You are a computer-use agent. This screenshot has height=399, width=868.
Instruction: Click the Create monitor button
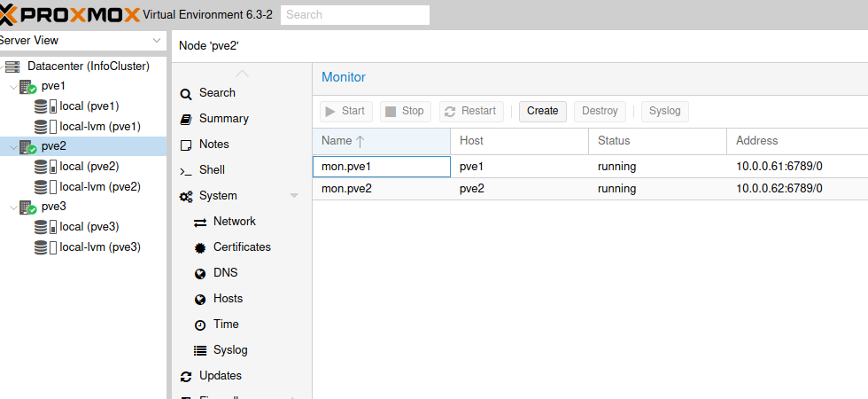click(x=542, y=111)
